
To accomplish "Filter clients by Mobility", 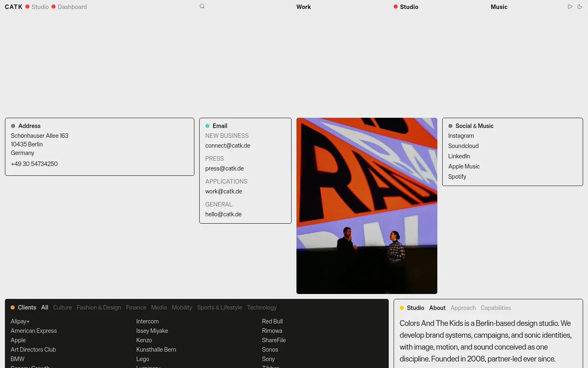I will point(182,307).
